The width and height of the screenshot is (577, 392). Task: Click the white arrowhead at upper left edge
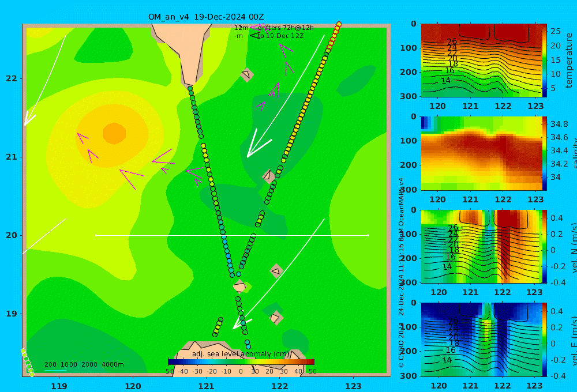point(29,118)
